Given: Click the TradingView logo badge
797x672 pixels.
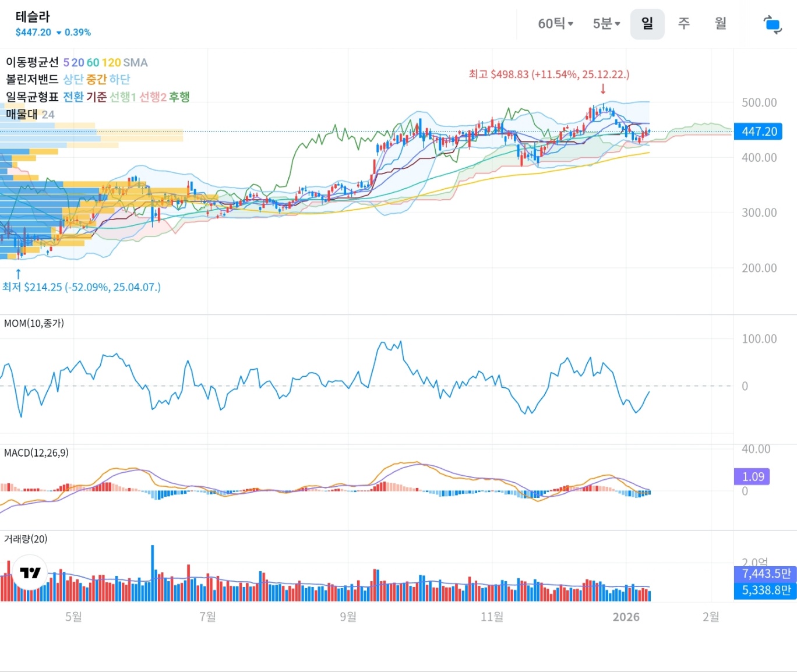Looking at the screenshot, I should pos(30,573).
